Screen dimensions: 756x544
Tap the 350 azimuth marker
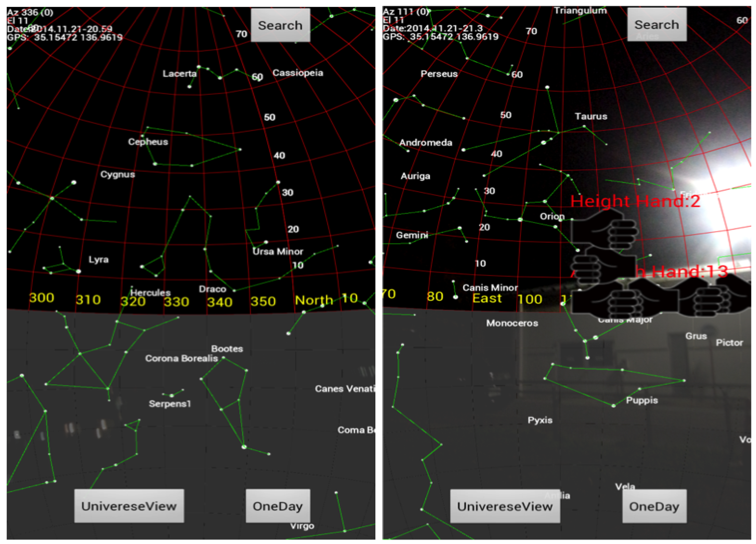263,301
